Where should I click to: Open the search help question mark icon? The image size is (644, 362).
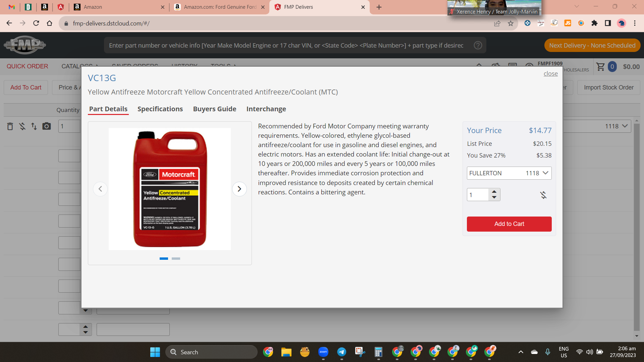point(478,45)
